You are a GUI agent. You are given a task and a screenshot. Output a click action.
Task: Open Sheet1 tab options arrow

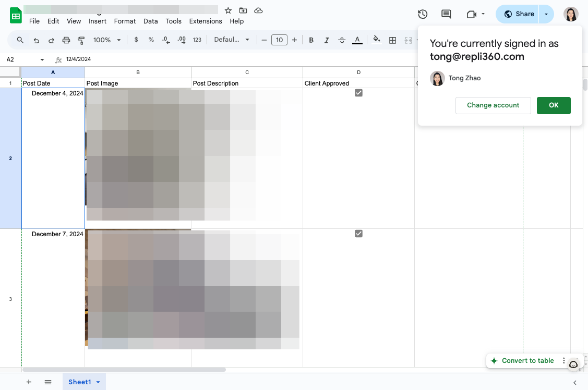[98, 382]
